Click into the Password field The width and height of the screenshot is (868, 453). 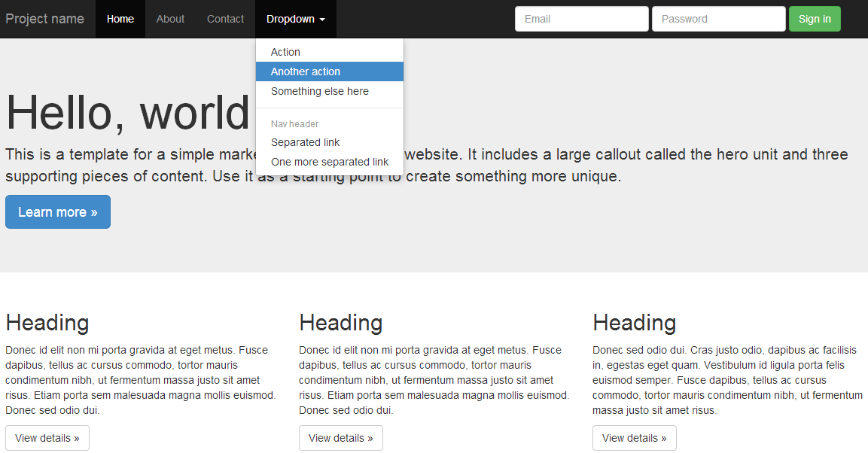tap(718, 19)
